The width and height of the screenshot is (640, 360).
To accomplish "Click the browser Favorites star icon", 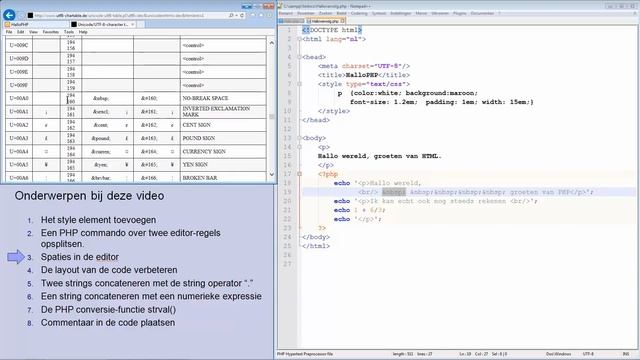I will pyautogui.click(x=261, y=16).
